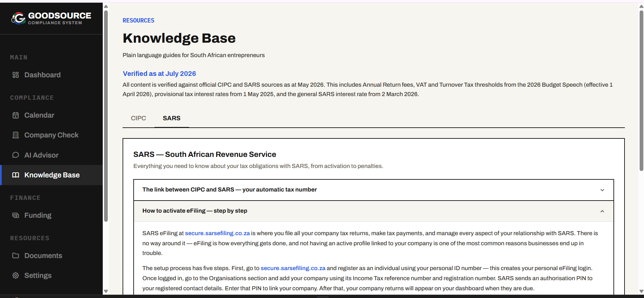Screen dimensions: 644x298
Task: Click chevron on automatic tax number row
Action: 602,190
